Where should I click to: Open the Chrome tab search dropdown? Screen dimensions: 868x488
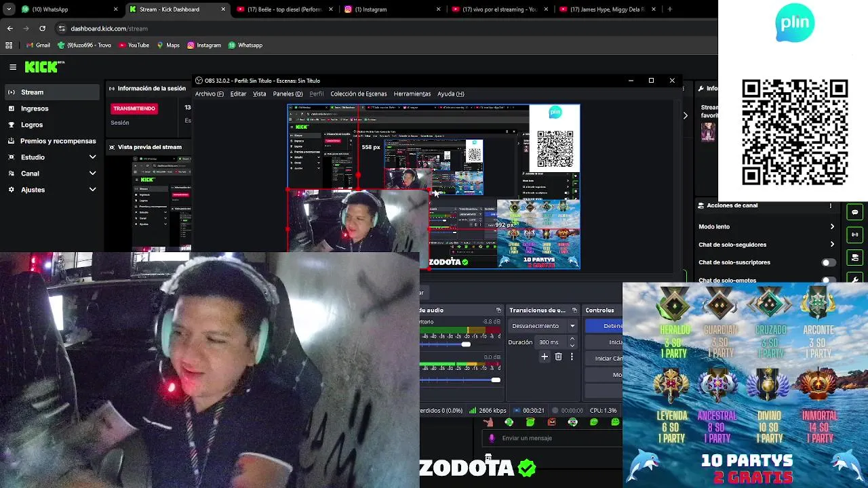coord(9,9)
